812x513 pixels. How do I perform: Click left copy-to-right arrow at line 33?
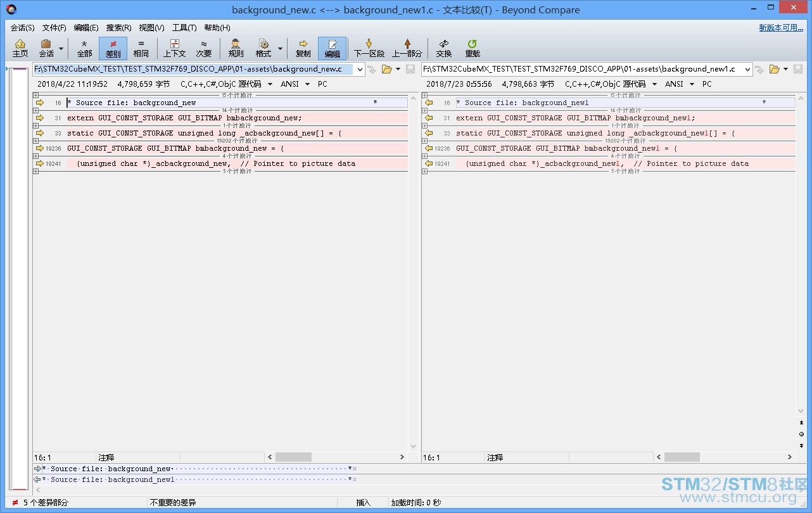40,133
